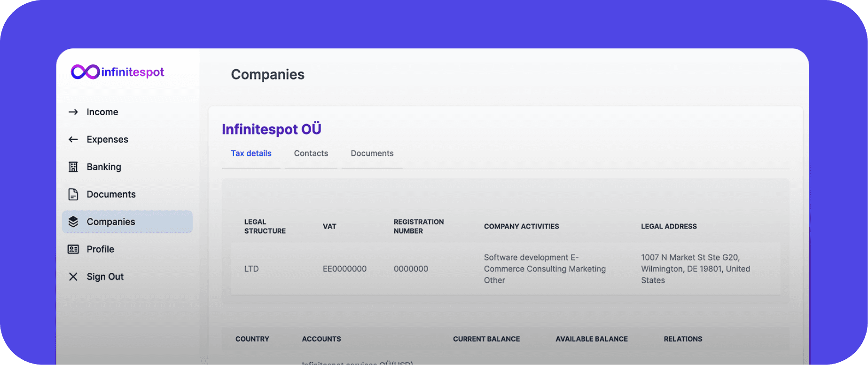Click the REGISTRATION NUMBER column header

(x=419, y=226)
